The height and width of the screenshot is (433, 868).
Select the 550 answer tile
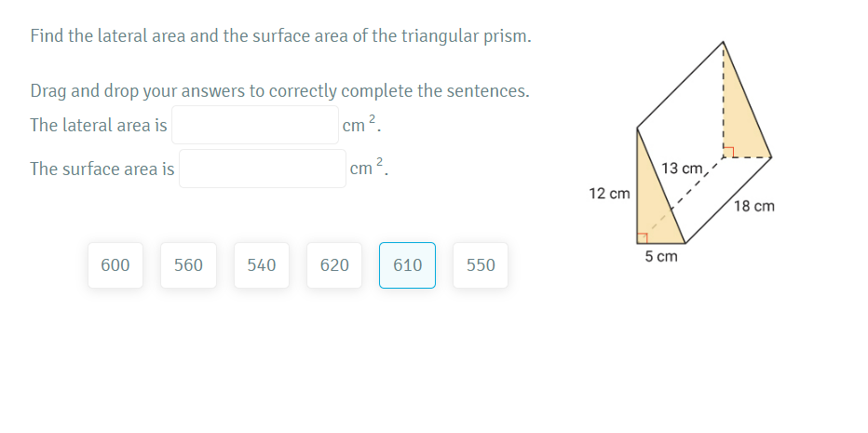click(481, 265)
